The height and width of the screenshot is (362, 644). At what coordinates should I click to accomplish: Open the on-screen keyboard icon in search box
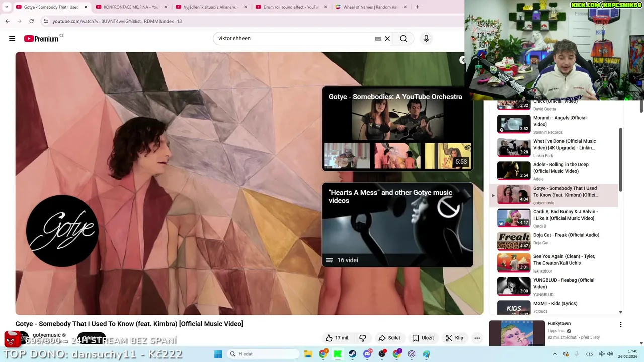(x=378, y=39)
